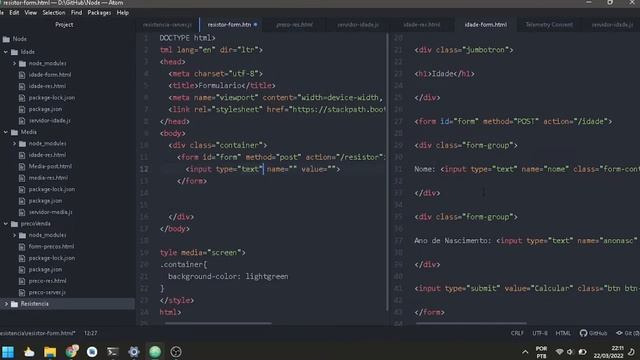This screenshot has width=640, height=360.
Task: Switch to the resistencia-server.js tab
Action: click(167, 24)
